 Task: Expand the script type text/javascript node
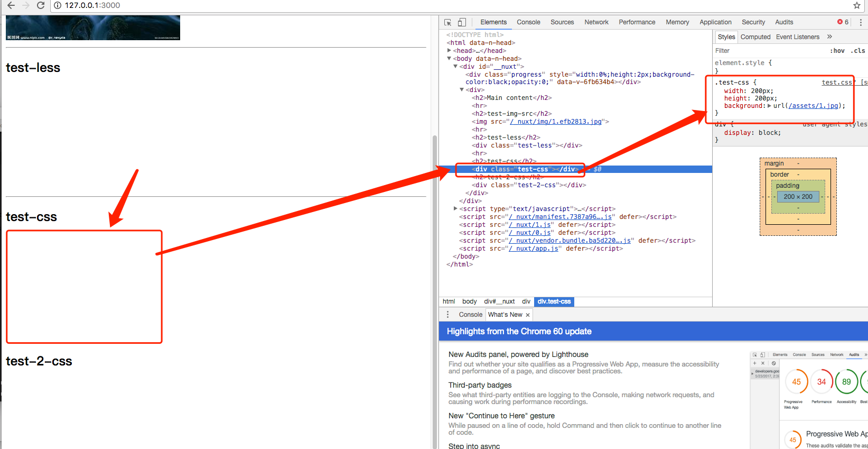click(455, 209)
